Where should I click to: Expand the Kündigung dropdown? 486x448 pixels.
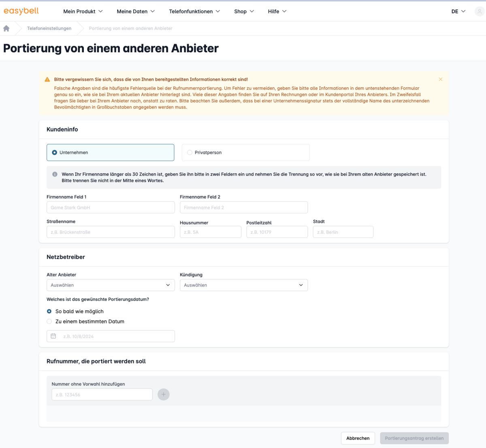coord(243,285)
